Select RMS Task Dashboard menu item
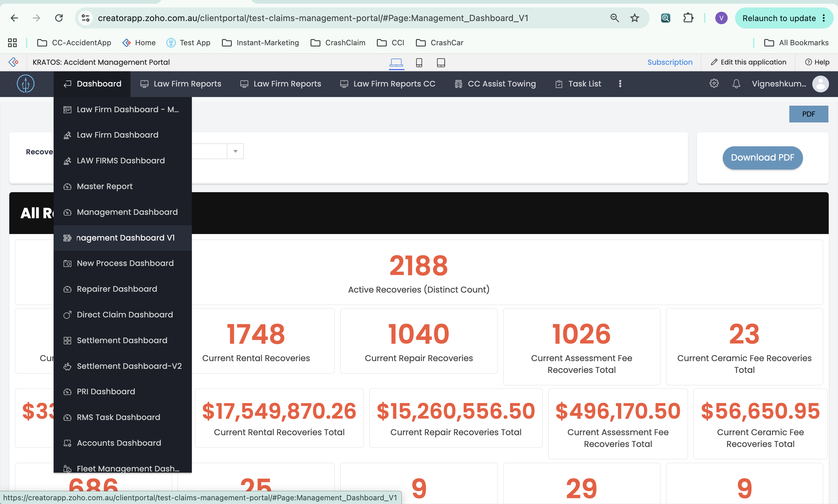838x504 pixels. [x=123, y=417]
